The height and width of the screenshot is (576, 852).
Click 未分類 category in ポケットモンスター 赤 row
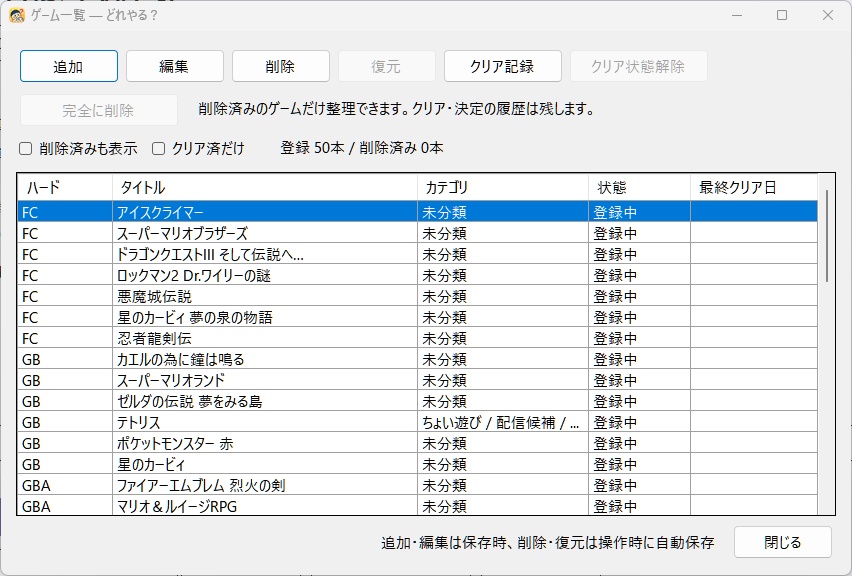[503, 443]
